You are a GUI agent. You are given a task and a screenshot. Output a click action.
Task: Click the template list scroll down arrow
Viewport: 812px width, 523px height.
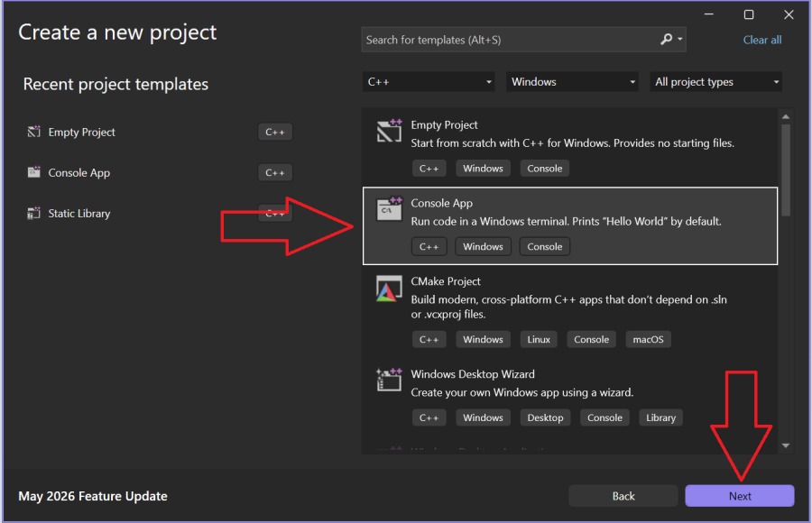786,445
